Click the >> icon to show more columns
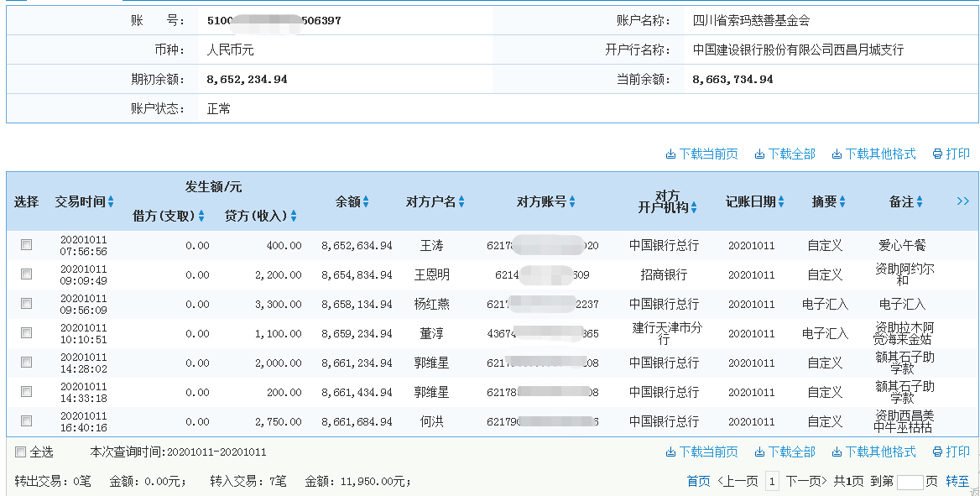Viewport: 980px width, 496px height. point(963,201)
